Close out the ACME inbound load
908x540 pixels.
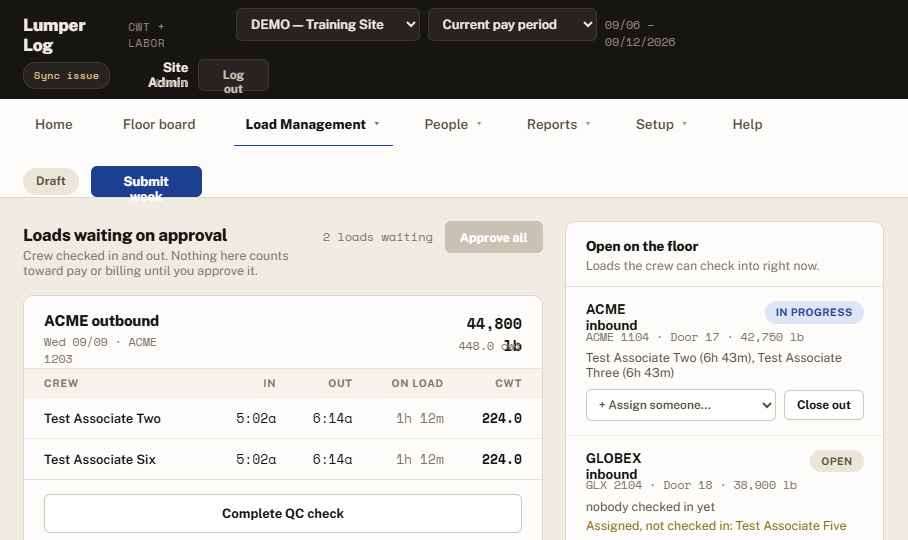click(823, 405)
